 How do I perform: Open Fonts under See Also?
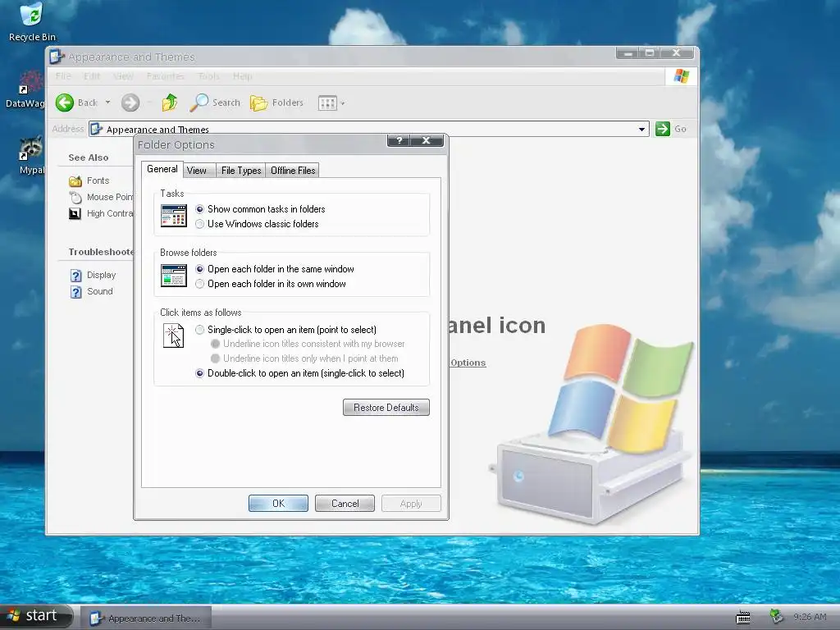coord(98,180)
